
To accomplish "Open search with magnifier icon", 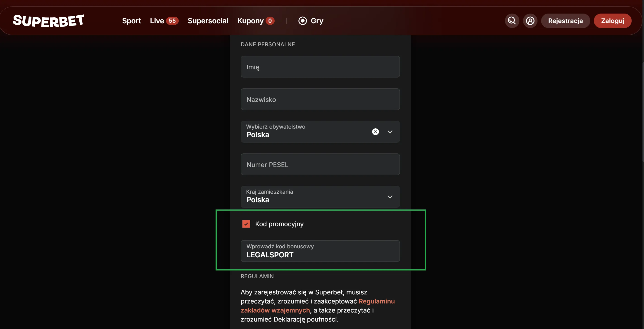I will click(x=512, y=21).
